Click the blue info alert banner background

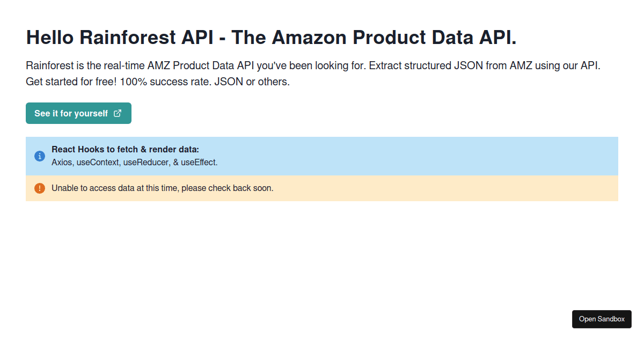[x=322, y=156]
